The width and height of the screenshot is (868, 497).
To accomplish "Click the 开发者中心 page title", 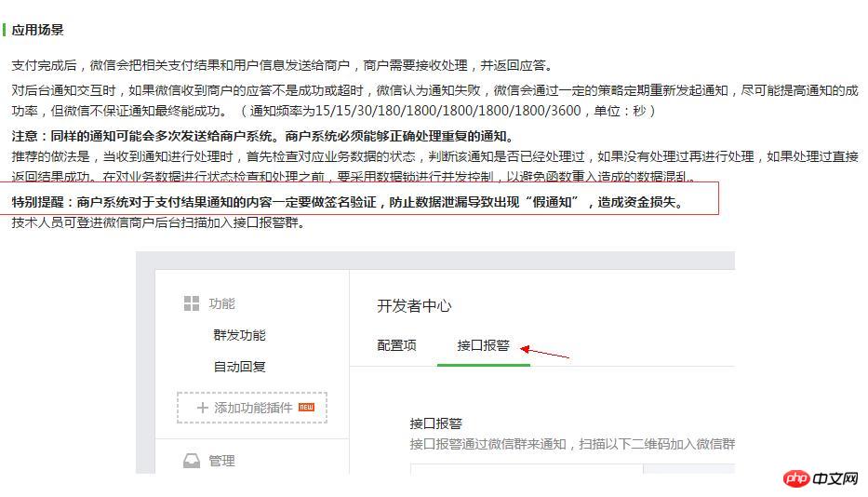I will point(414,306).
